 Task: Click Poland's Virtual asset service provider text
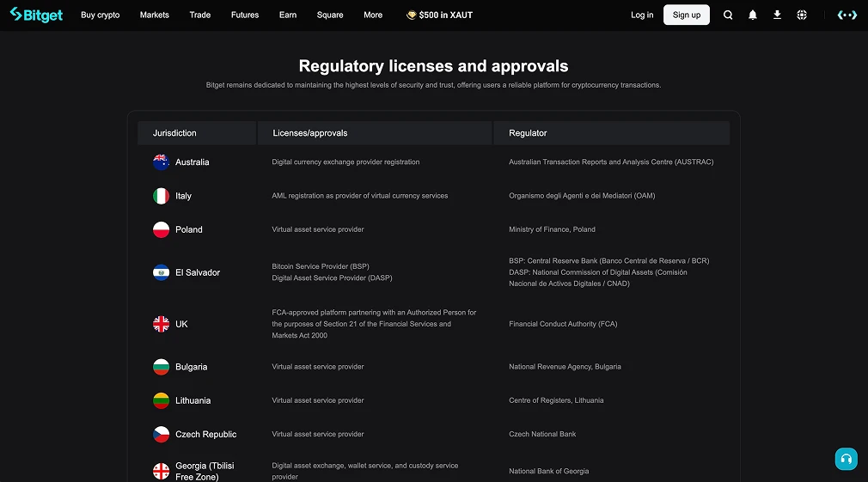click(x=318, y=229)
